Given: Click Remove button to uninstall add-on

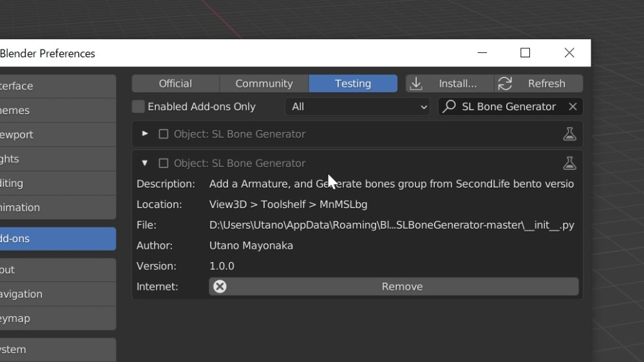Looking at the screenshot, I should [x=394, y=287].
